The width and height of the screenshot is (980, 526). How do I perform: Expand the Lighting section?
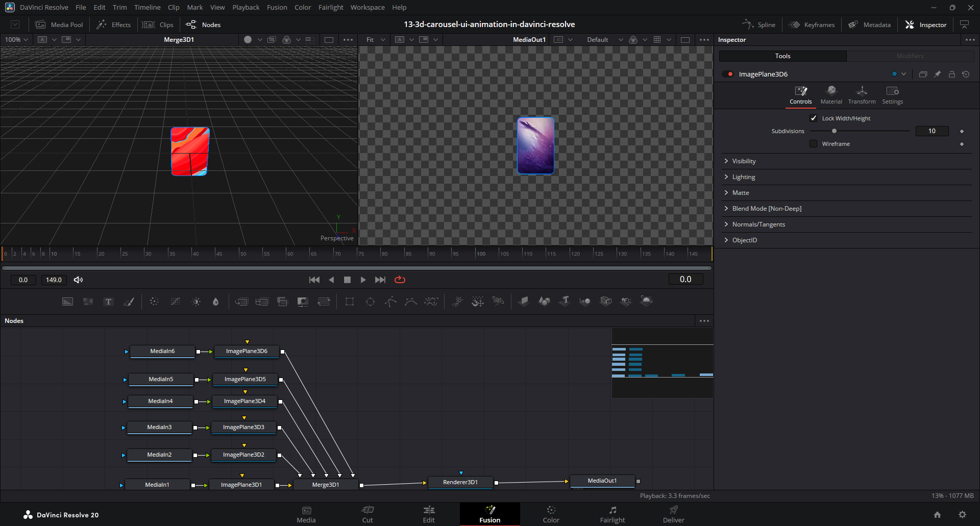tap(743, 177)
